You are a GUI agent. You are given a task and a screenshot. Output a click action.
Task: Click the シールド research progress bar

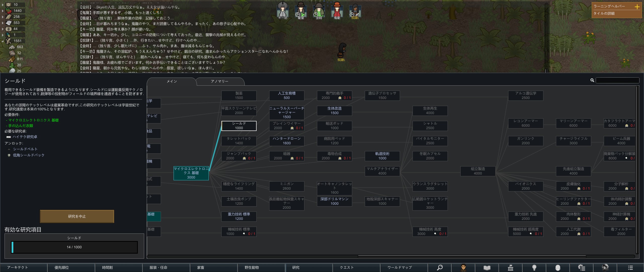tap(74, 247)
